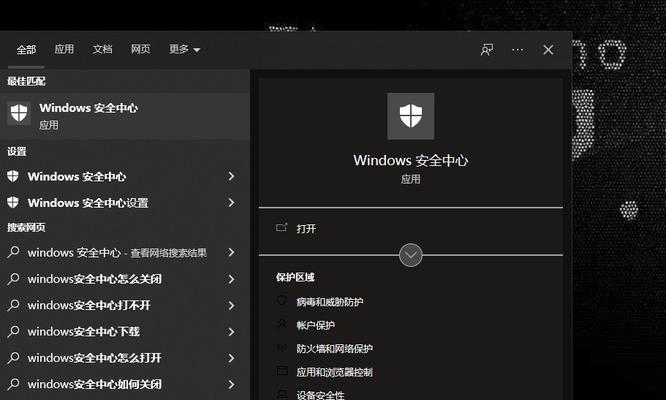Expand arrow for windows安全中心怎么关闭

pyautogui.click(x=231, y=279)
